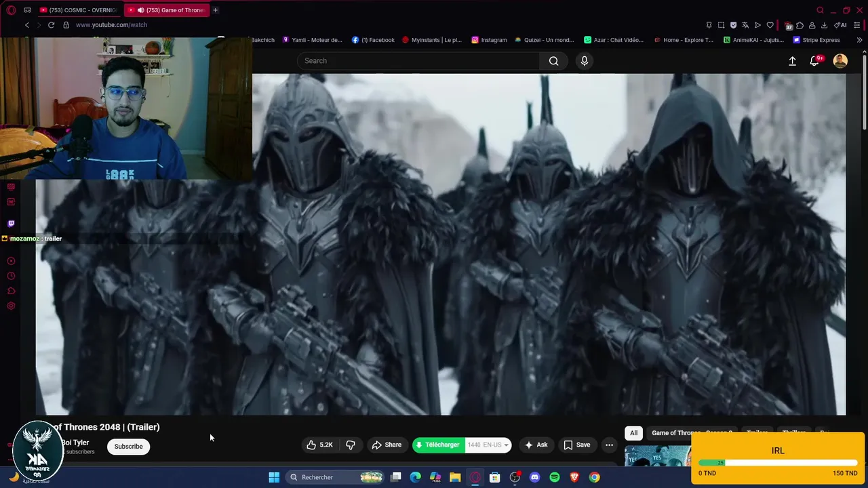Open Google Chrome from taskbar

point(594,477)
